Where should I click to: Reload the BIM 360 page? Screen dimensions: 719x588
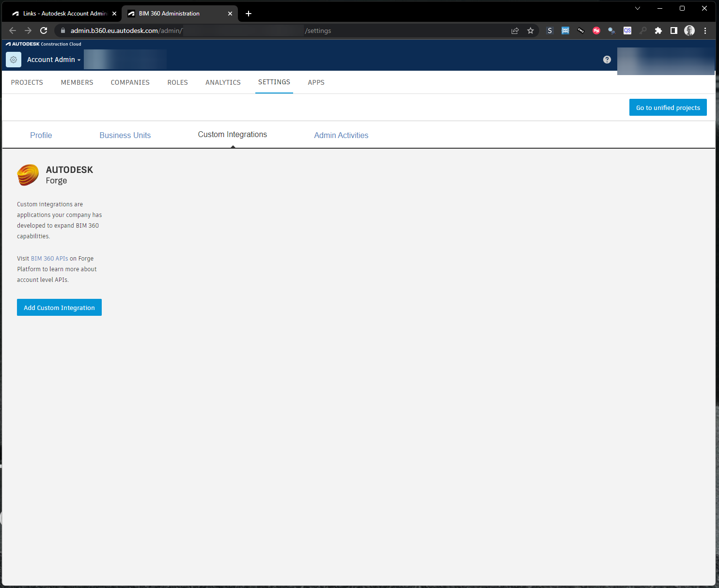click(44, 31)
